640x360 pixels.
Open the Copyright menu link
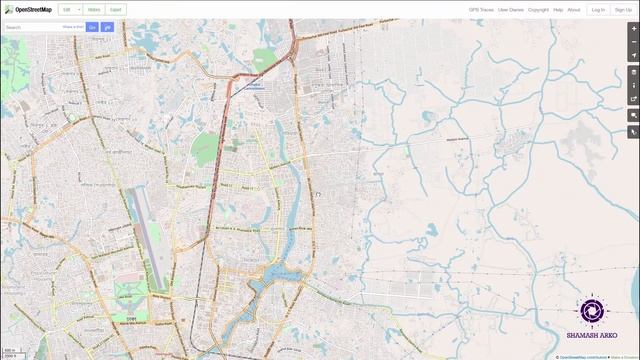pyautogui.click(x=538, y=9)
